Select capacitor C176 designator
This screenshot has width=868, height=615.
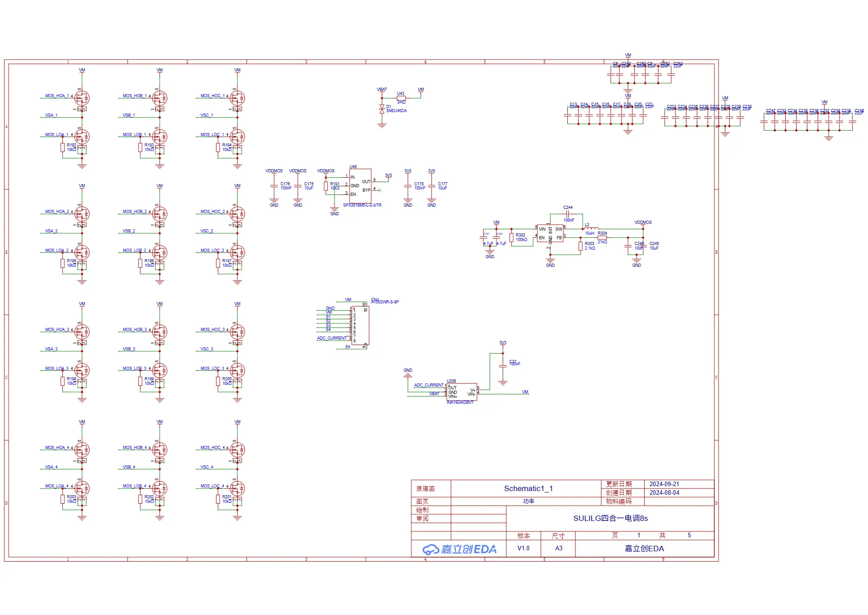point(285,184)
